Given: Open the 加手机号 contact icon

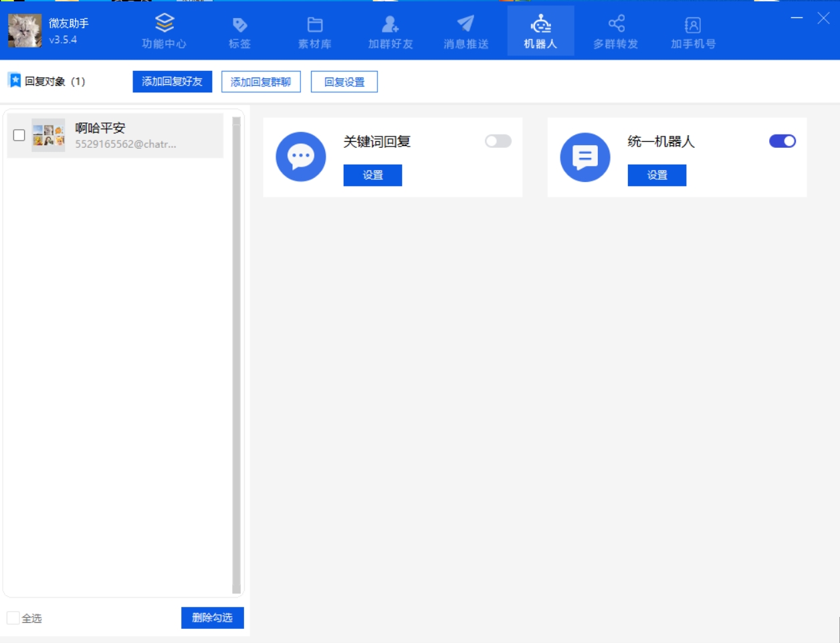Looking at the screenshot, I should 693,25.
